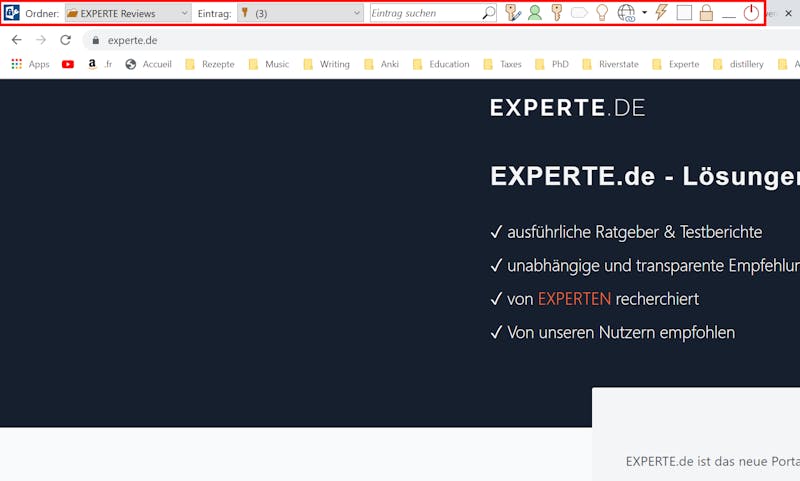
Task: Open the Writing bookmark folder
Action: coord(327,64)
